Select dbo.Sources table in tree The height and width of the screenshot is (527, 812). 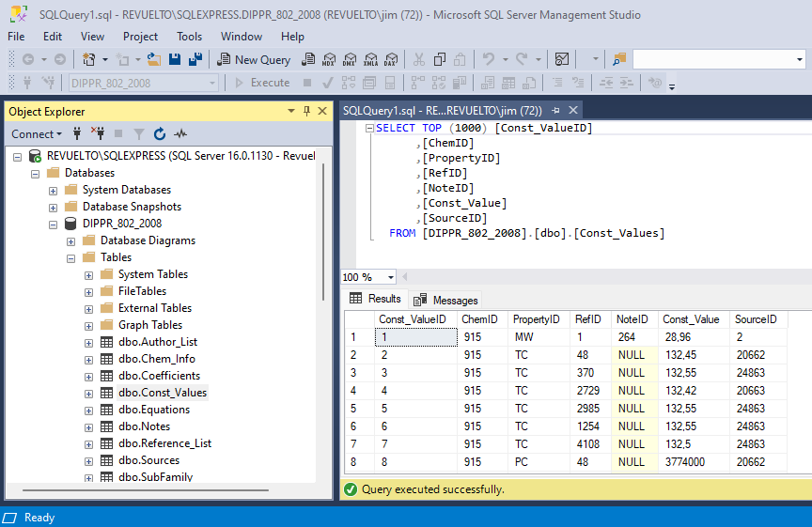click(x=148, y=460)
